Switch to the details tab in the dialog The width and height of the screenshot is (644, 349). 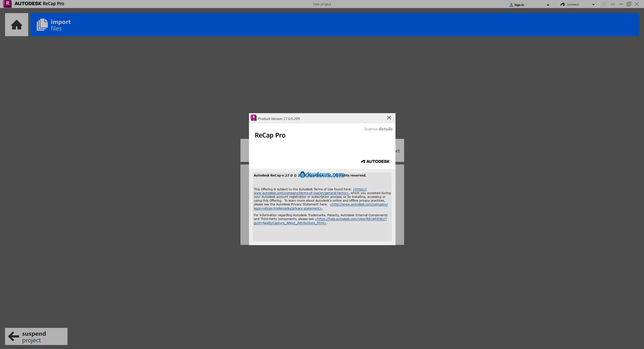tap(385, 129)
